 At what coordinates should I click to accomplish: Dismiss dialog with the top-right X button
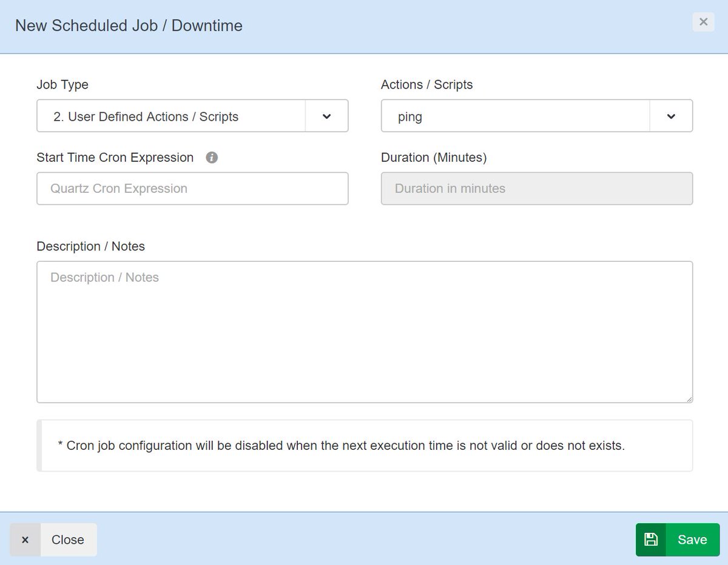click(x=703, y=22)
